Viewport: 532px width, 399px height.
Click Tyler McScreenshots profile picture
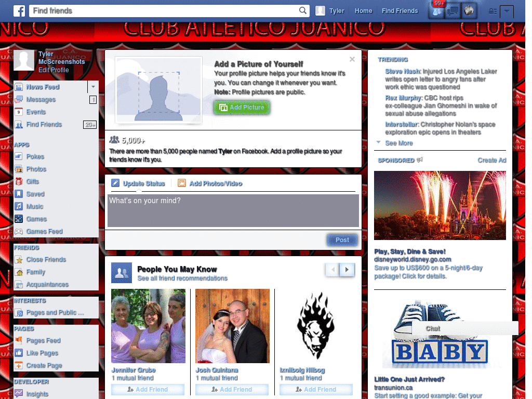pyautogui.click(x=24, y=60)
